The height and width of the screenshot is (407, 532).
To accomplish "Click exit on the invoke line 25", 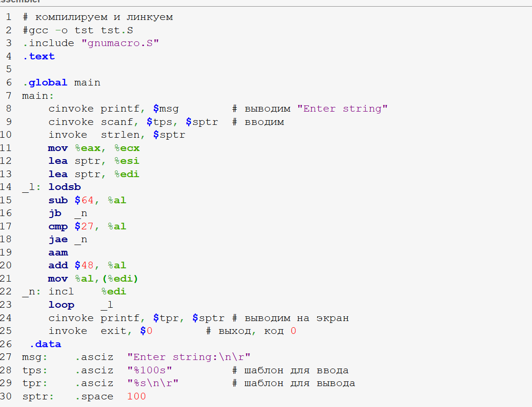I will (x=114, y=331).
